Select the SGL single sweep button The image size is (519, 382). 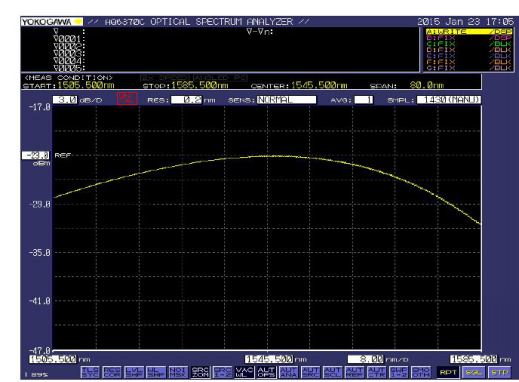click(474, 372)
